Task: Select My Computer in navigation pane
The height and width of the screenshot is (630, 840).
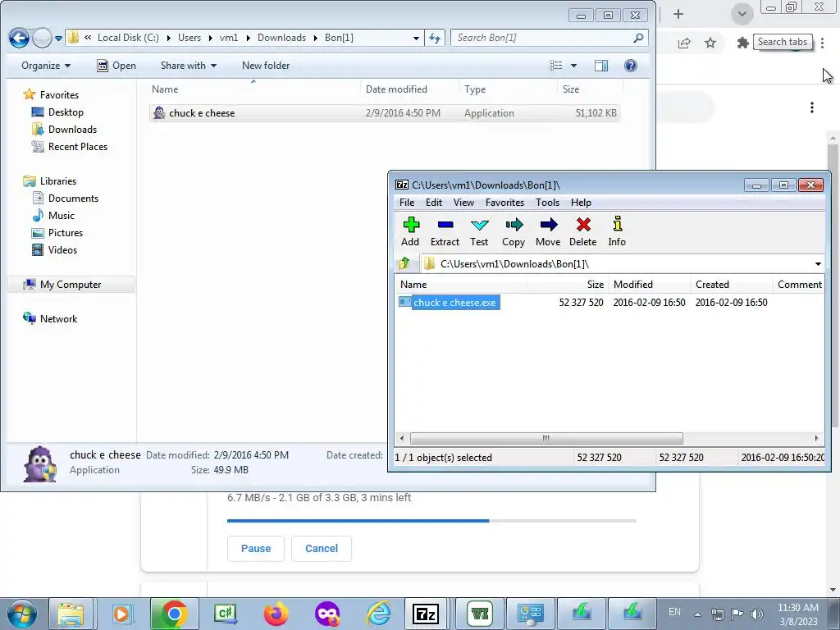Action: (x=71, y=285)
